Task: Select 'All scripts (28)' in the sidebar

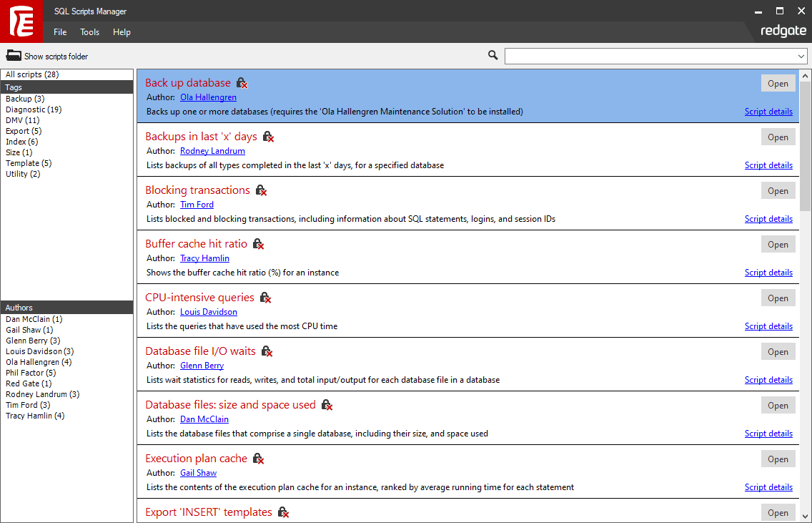Action: (x=32, y=74)
